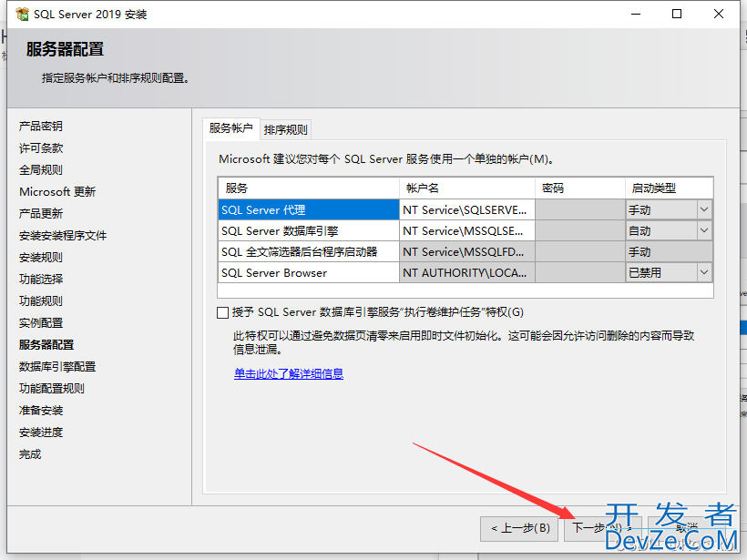Click the password cell for SQL Server 代理
747x560 pixels.
pos(580,209)
